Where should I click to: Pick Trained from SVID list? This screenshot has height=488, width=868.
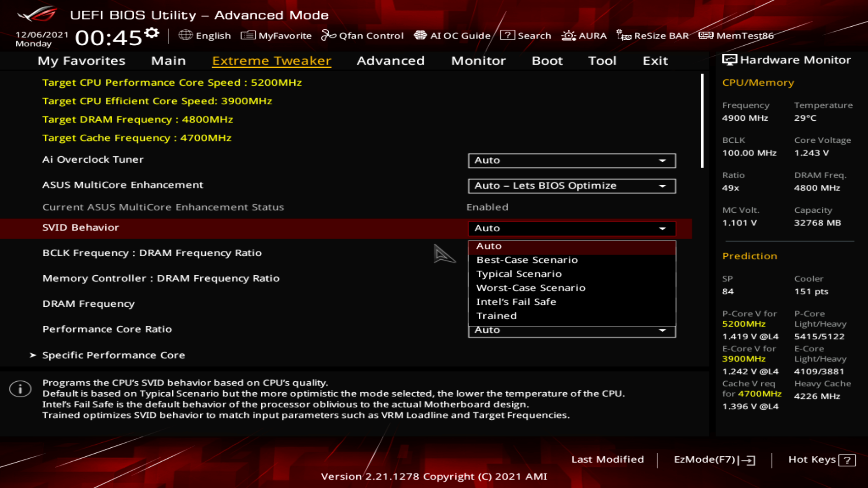[496, 316]
